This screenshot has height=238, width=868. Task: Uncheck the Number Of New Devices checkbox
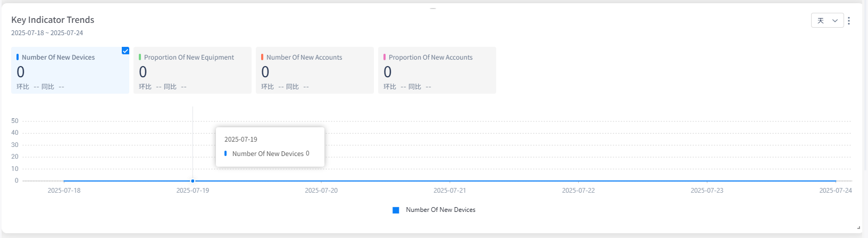click(x=126, y=51)
